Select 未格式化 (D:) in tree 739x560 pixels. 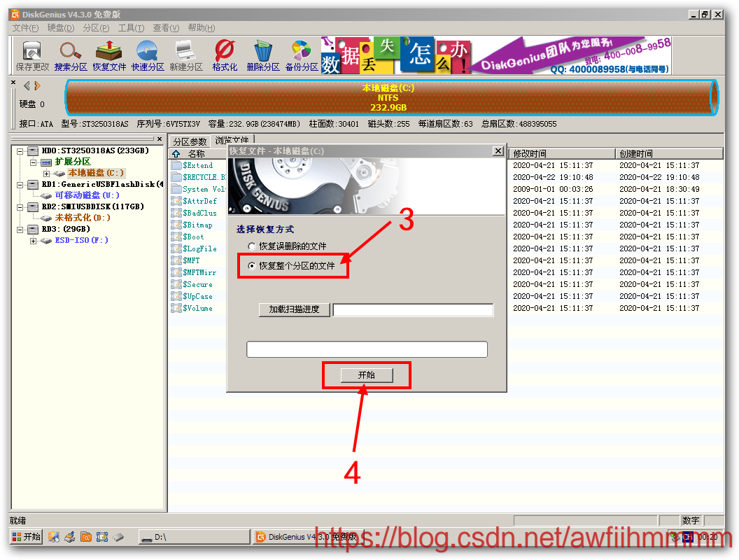pos(83,218)
